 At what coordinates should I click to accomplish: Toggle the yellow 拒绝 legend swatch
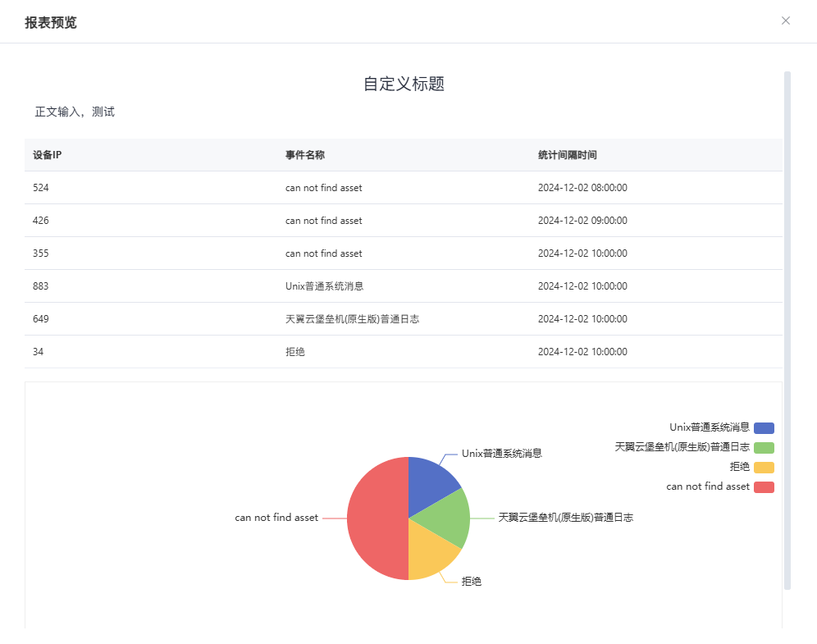(764, 467)
